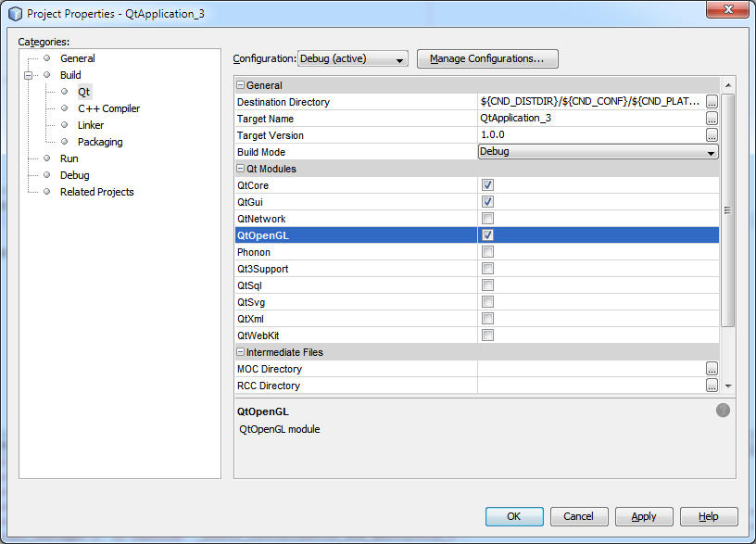
Task: Select the Packaging category
Action: (100, 142)
